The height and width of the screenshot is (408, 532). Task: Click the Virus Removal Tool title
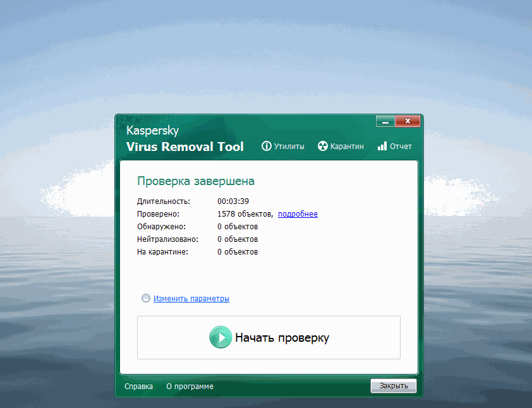tap(185, 147)
